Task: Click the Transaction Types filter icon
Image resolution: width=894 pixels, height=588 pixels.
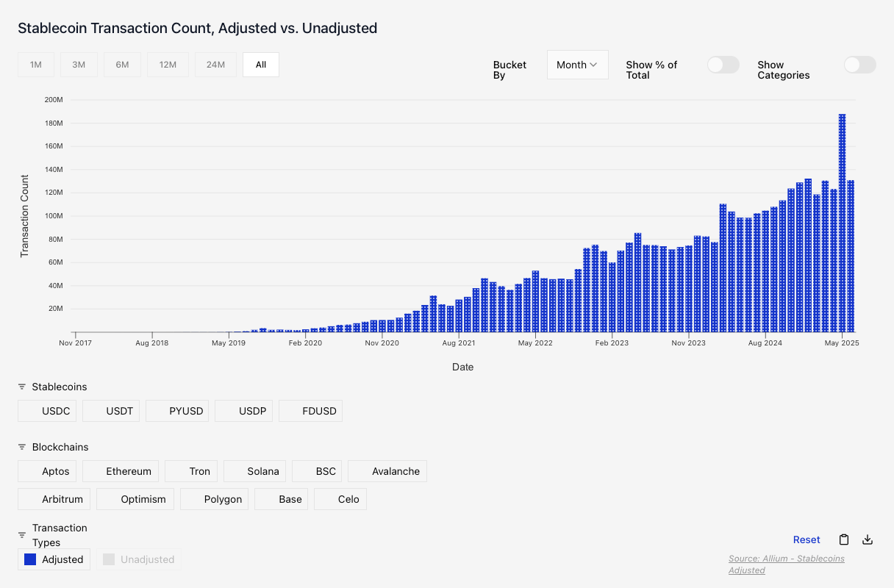Action: coord(22,535)
